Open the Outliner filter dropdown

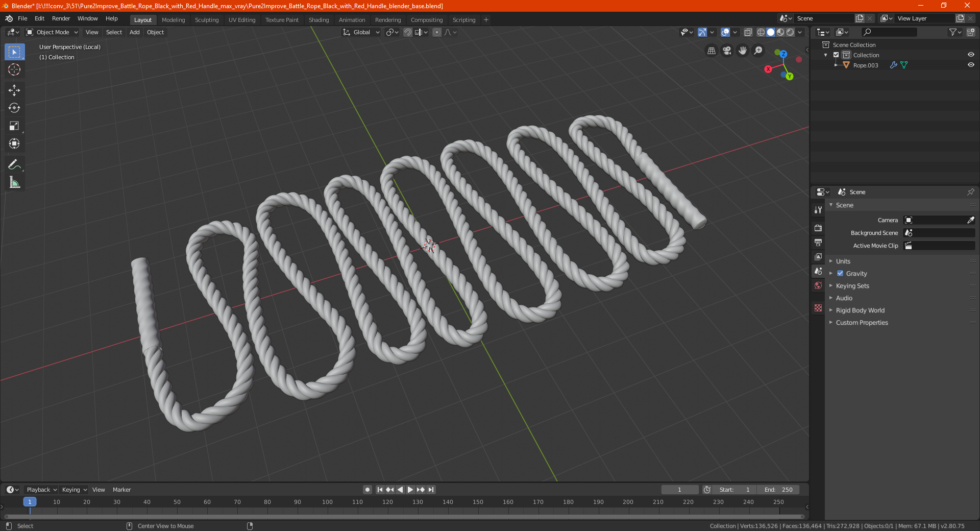pyautogui.click(x=954, y=32)
